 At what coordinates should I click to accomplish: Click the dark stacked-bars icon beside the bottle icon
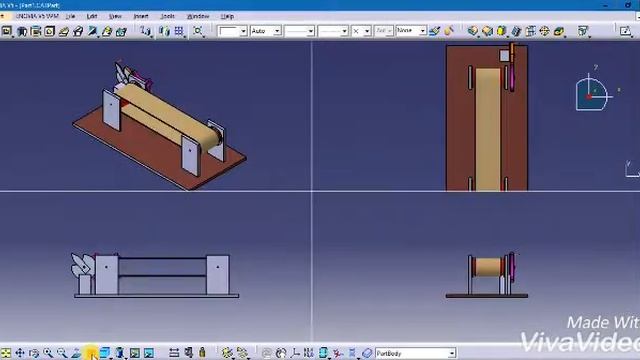[189, 353]
